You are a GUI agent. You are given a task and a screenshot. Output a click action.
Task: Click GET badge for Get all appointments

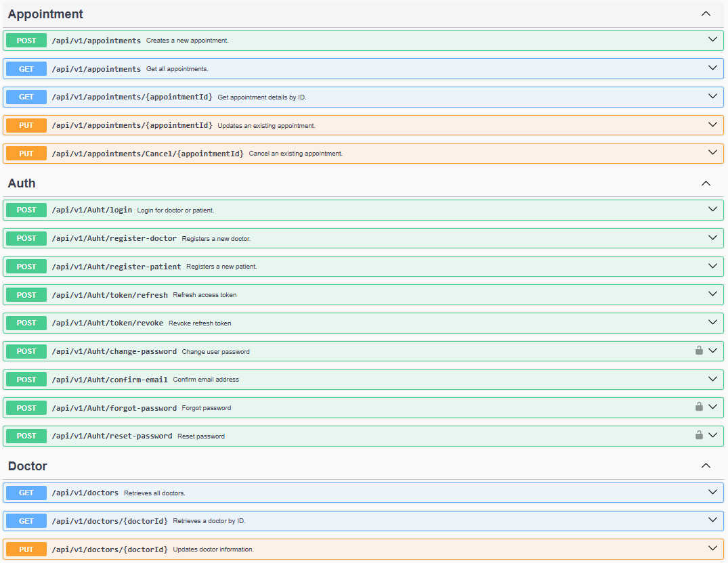click(x=26, y=69)
